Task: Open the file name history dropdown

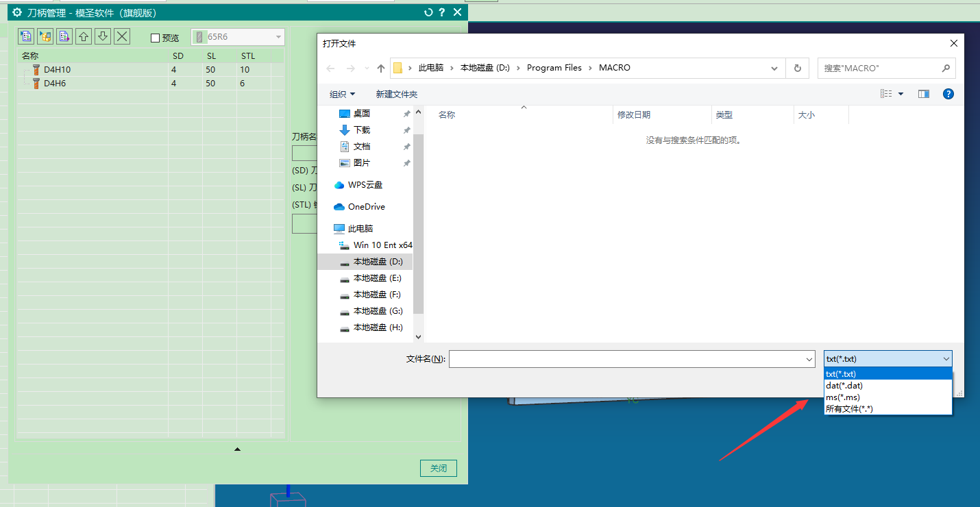Action: coord(810,359)
